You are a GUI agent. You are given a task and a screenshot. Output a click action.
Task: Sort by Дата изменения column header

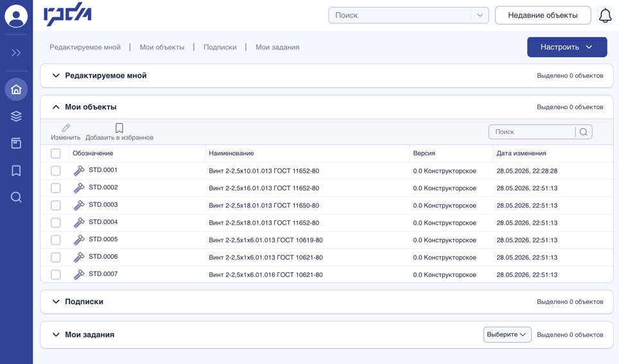521,153
